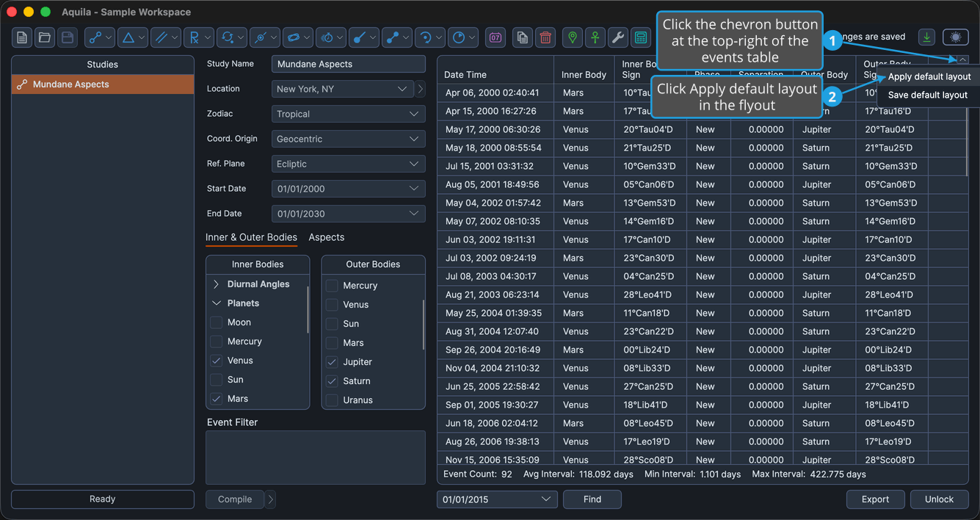Select the triangle pattern study tool

133,37
